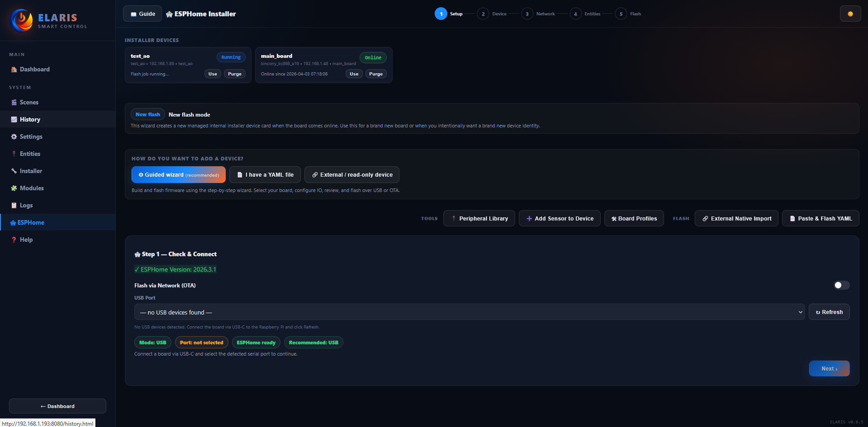Click External Native Import

coord(737,218)
